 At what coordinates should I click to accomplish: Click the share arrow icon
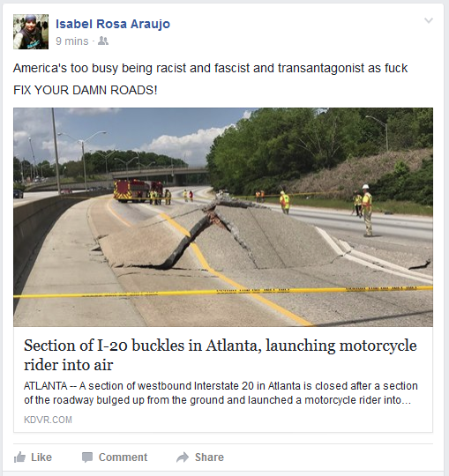[183, 457]
